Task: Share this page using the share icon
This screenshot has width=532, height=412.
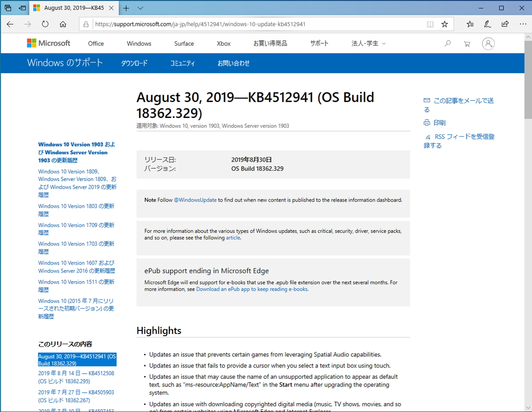Action: [504, 24]
